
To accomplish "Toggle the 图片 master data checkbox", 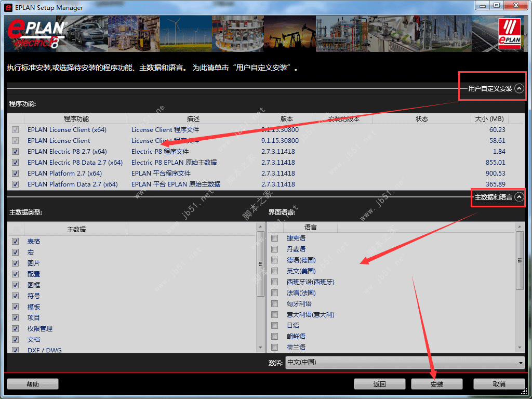I will point(15,263).
